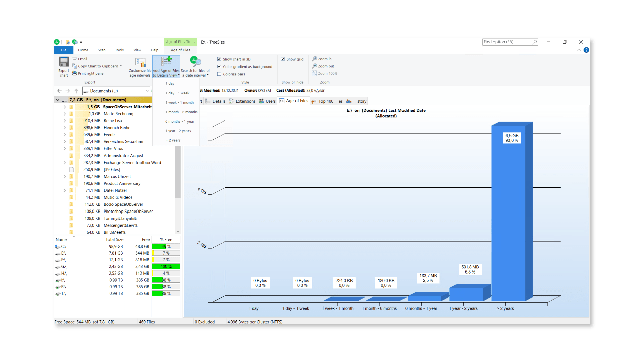Enable the Colorize bars checkbox
The height and width of the screenshot is (362, 644).
coord(219,74)
